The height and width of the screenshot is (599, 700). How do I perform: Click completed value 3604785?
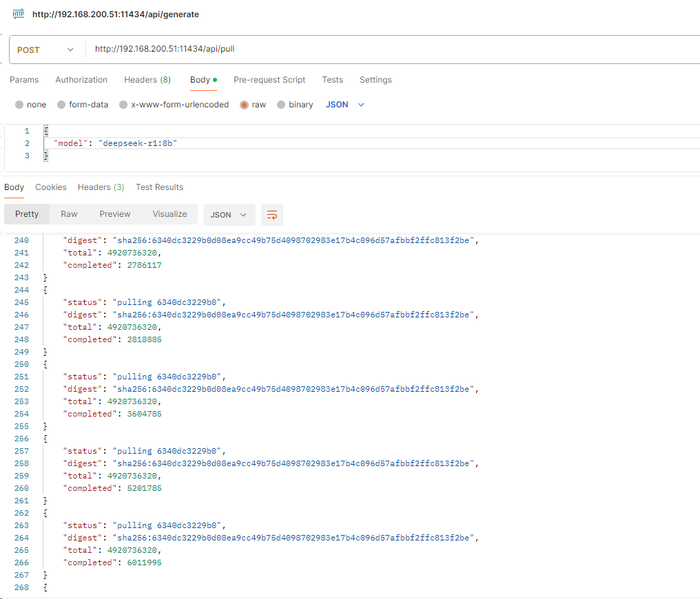[144, 414]
